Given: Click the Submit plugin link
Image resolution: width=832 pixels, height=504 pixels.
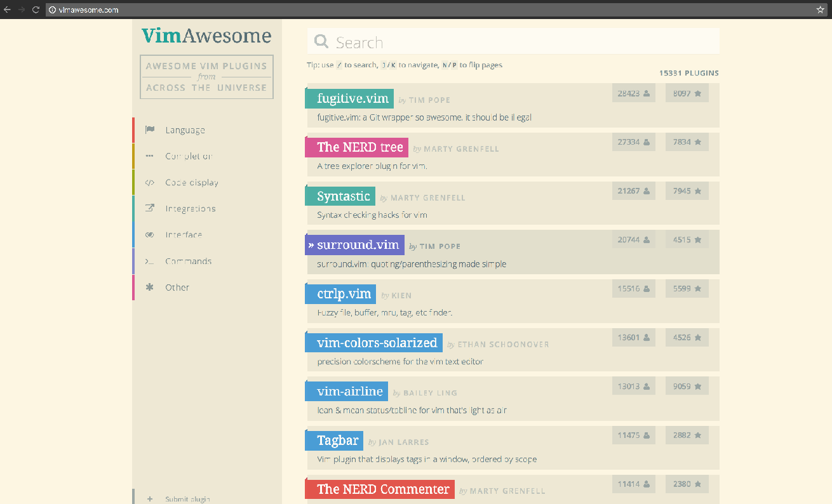Looking at the screenshot, I should pos(187,499).
